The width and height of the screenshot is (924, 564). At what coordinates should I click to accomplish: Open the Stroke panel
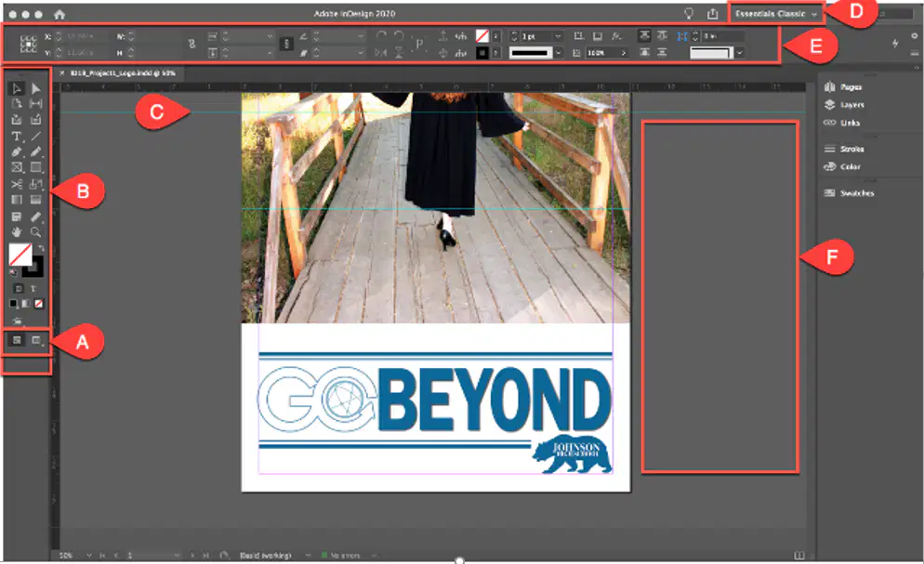(x=844, y=149)
